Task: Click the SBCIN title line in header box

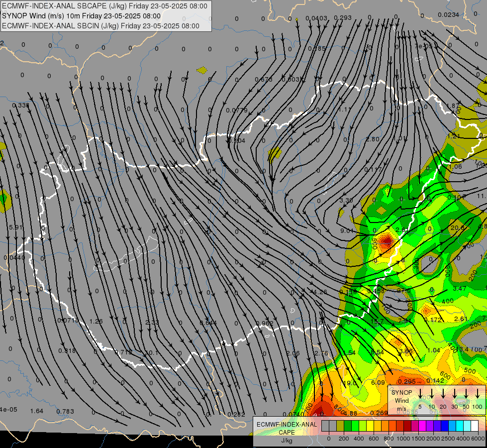Action: click(x=100, y=26)
